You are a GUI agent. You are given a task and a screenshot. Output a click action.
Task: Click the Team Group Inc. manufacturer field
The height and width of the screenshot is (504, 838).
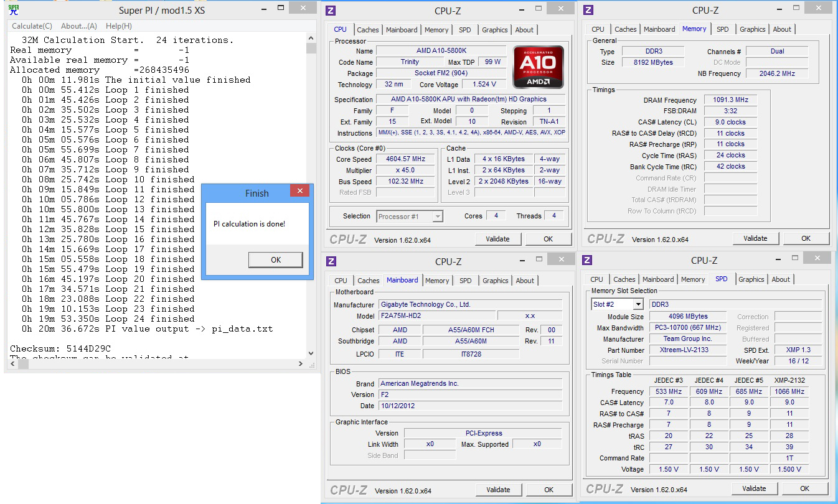(687, 338)
